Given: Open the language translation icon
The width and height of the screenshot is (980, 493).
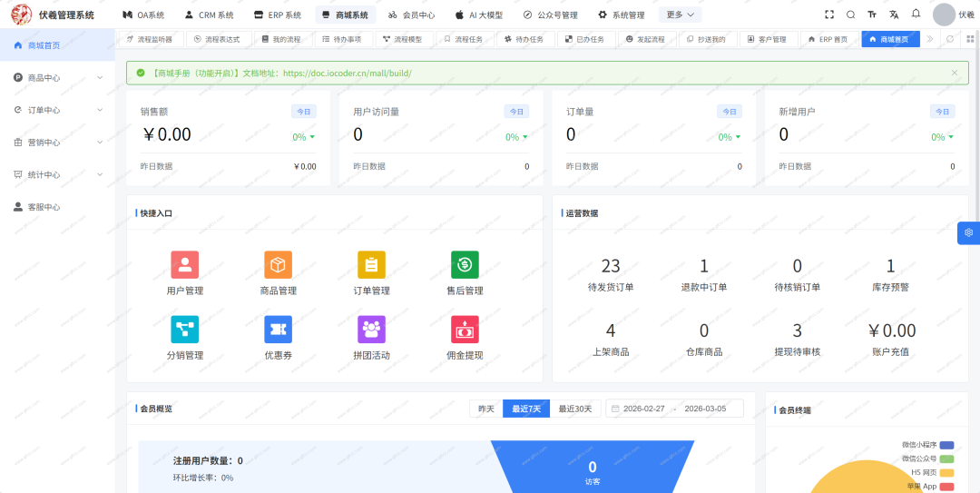Looking at the screenshot, I should pos(894,15).
